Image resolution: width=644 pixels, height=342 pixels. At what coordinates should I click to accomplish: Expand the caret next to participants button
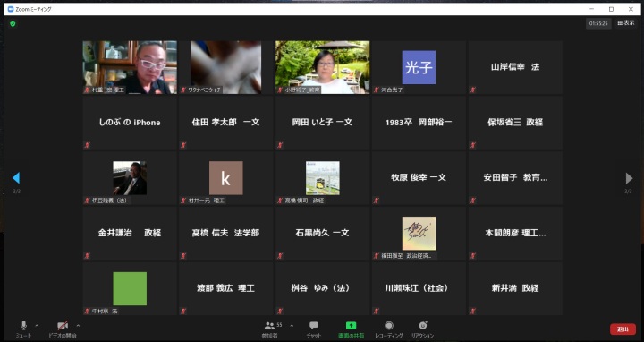292,326
